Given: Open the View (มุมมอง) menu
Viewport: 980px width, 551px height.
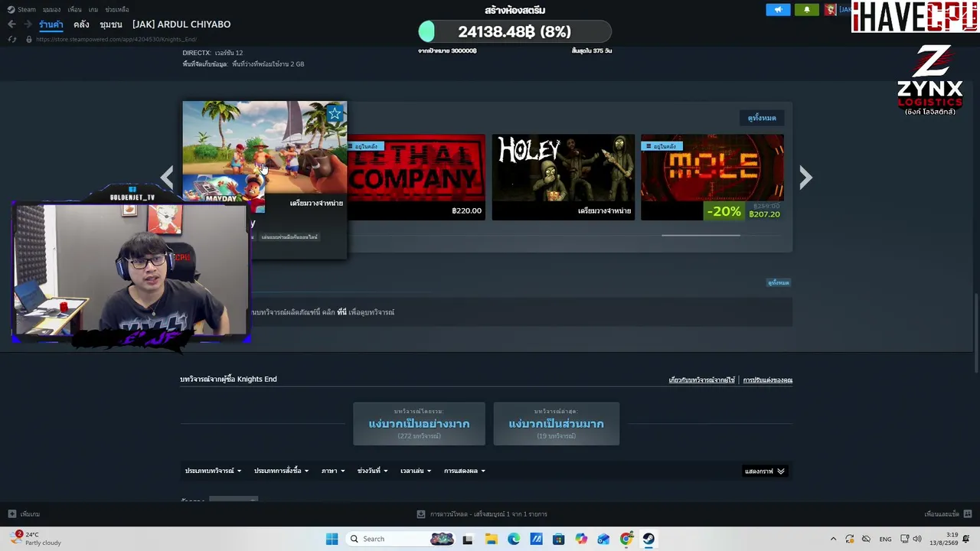Looking at the screenshot, I should [x=51, y=9].
